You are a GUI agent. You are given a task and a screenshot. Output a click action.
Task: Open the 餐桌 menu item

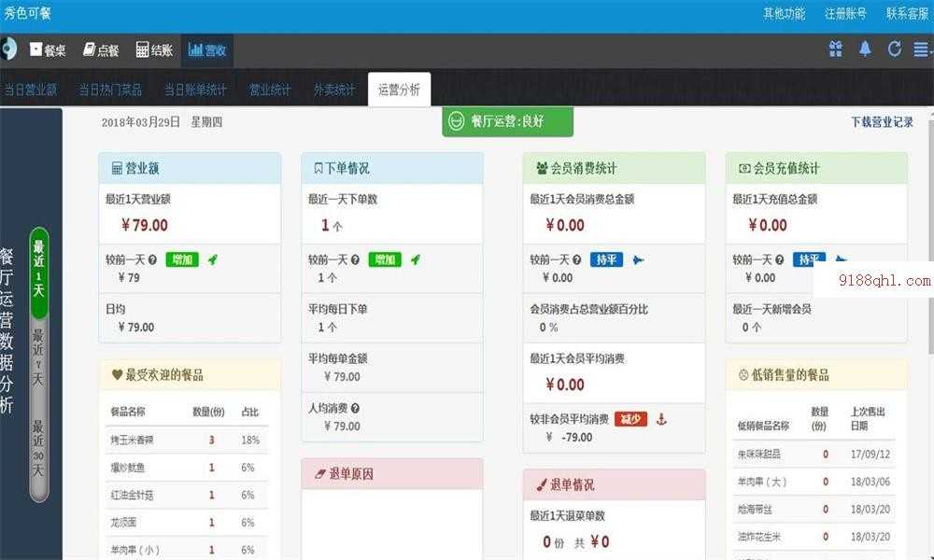click(48, 50)
